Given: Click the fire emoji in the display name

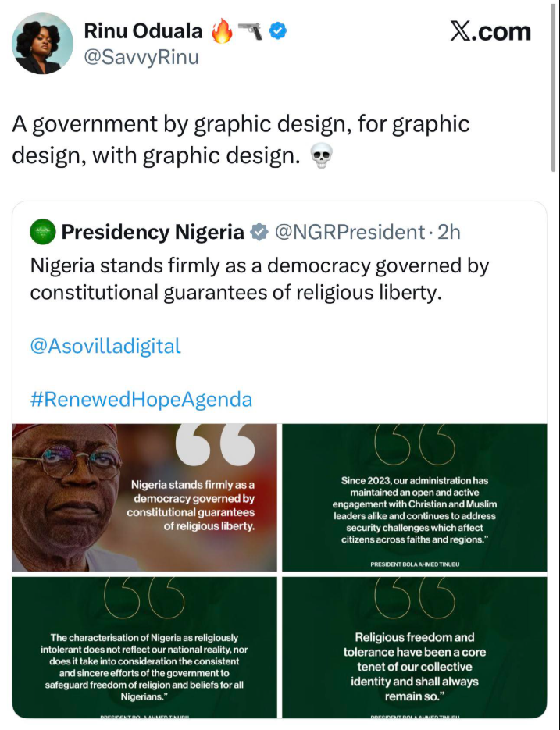Looking at the screenshot, I should click(222, 31).
